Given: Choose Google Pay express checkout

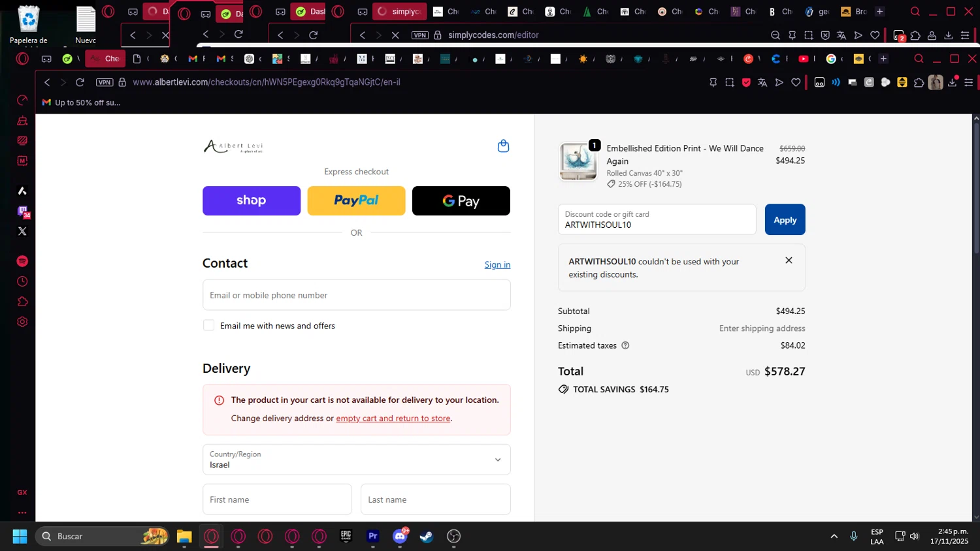Looking at the screenshot, I should point(461,200).
